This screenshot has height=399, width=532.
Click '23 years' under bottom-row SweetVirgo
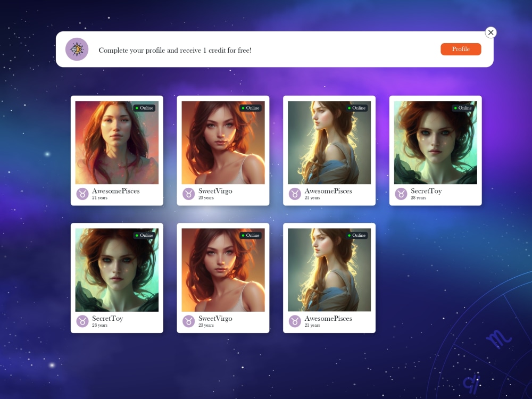click(x=206, y=325)
